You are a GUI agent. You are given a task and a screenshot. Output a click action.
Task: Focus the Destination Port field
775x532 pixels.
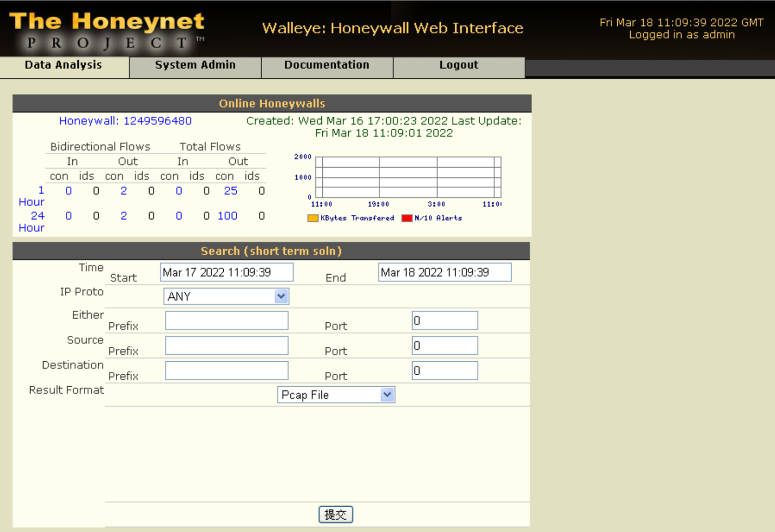pyautogui.click(x=445, y=371)
